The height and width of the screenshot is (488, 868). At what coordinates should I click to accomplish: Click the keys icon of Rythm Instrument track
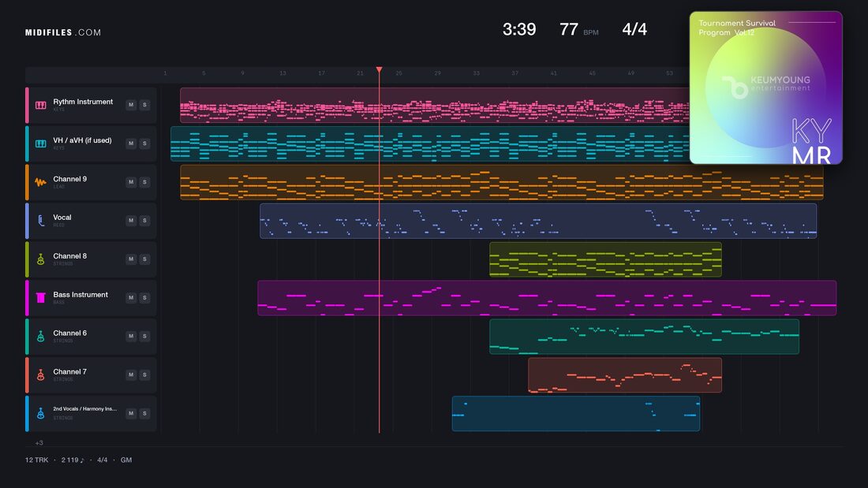[40, 105]
